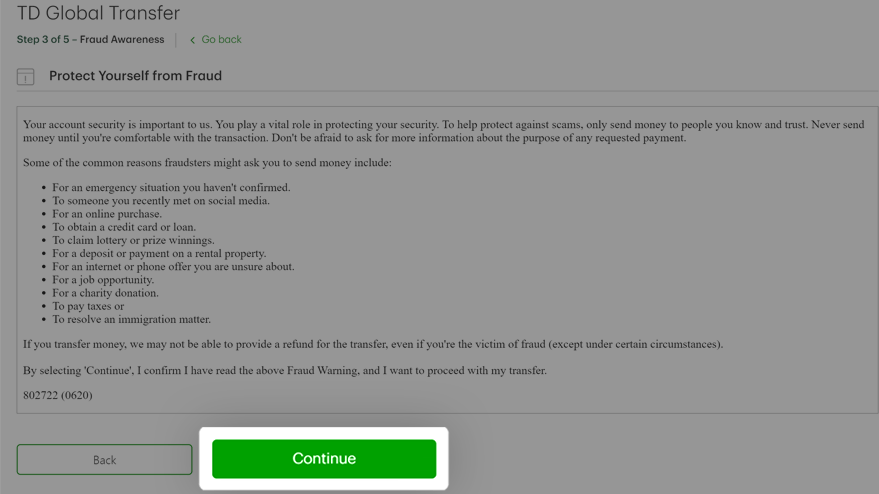Image resolution: width=879 pixels, height=494 pixels.
Task: Click the 802722 (0620) reference code
Action: click(58, 395)
